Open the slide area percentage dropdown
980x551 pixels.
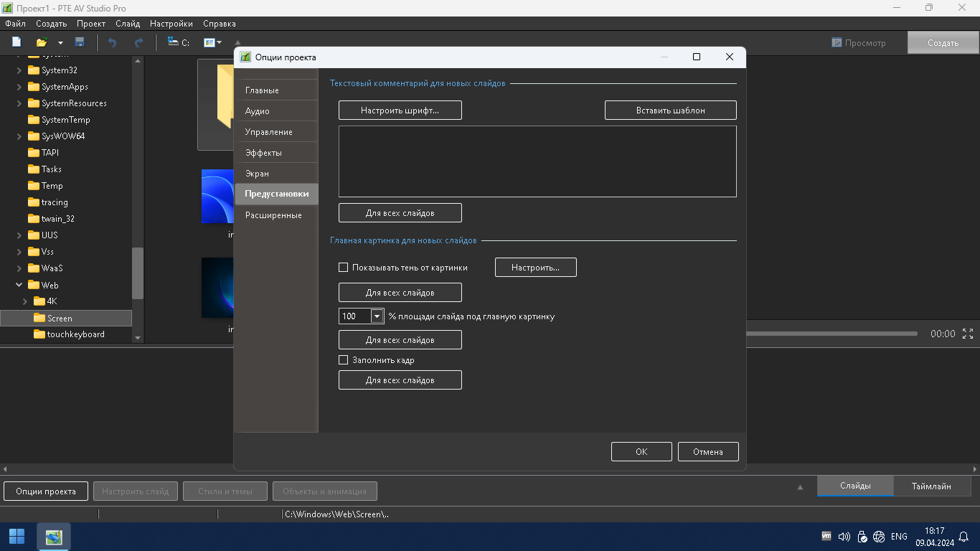tap(377, 316)
